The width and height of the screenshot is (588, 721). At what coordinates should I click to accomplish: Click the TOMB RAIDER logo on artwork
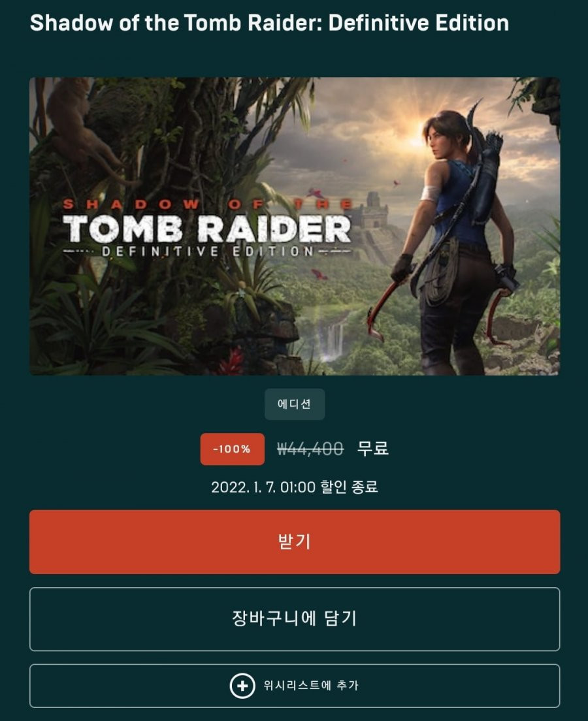tap(207, 229)
